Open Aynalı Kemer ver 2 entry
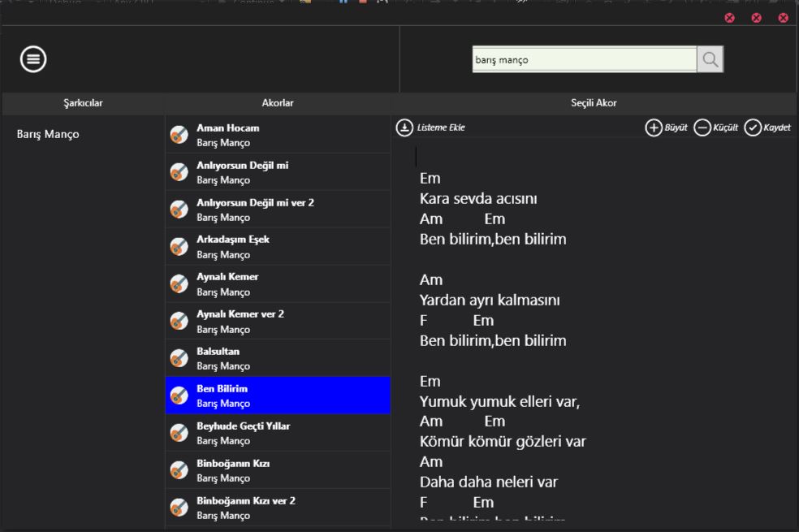 pos(279,321)
